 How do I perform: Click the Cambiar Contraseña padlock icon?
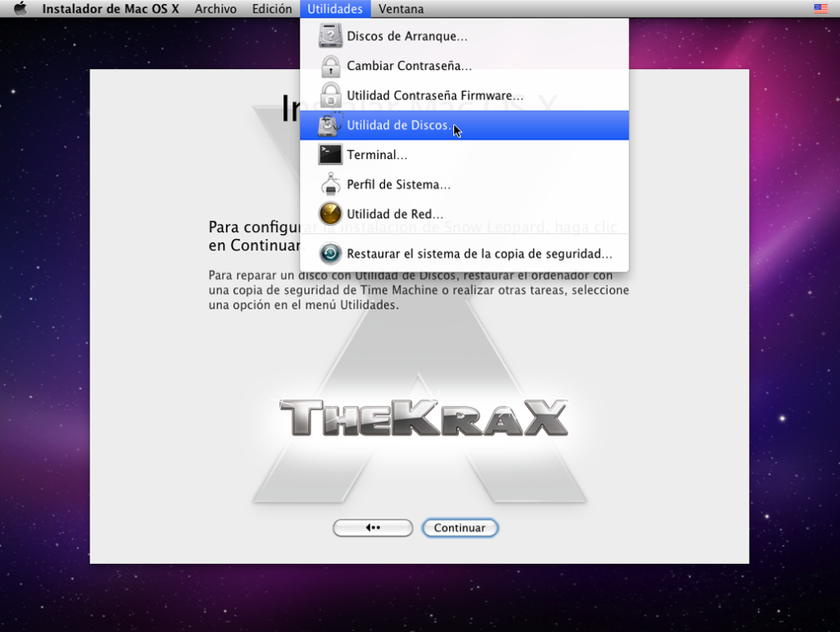[x=330, y=66]
